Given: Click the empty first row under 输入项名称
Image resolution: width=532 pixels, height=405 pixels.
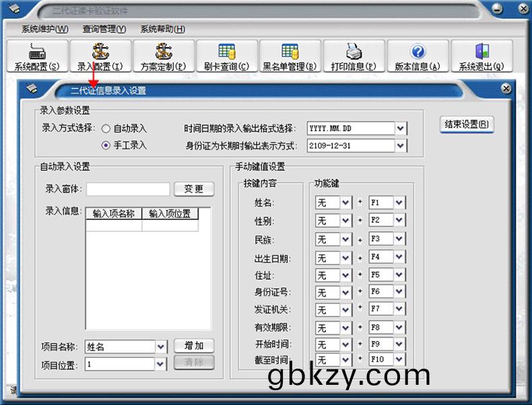Looking at the screenshot, I should 114,226.
